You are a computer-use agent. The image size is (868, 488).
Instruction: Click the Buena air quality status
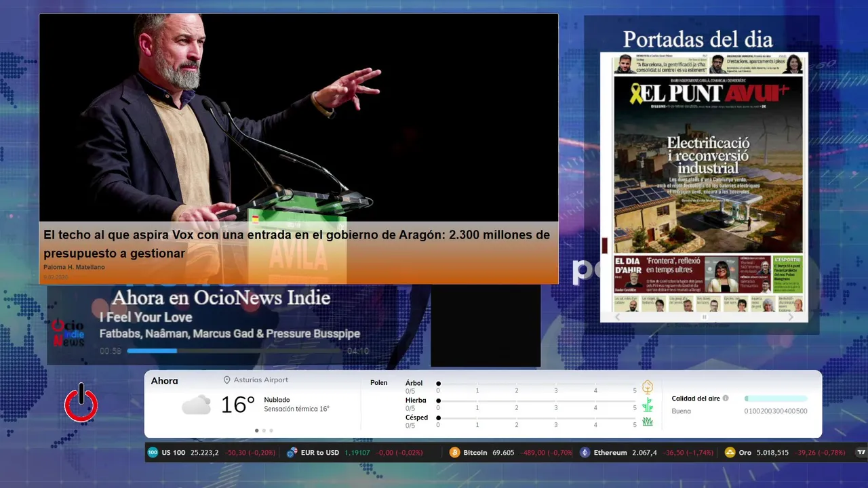pos(682,411)
